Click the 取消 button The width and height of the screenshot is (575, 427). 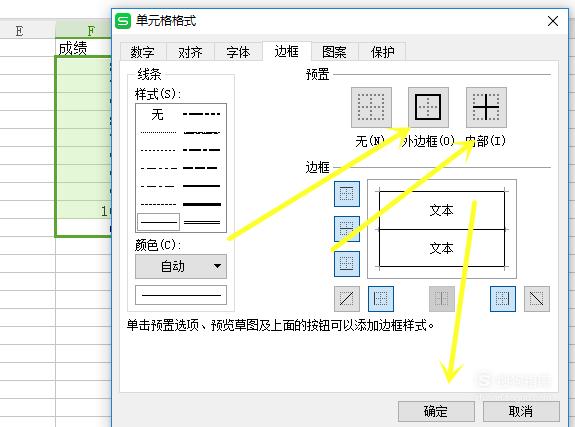[521, 411]
